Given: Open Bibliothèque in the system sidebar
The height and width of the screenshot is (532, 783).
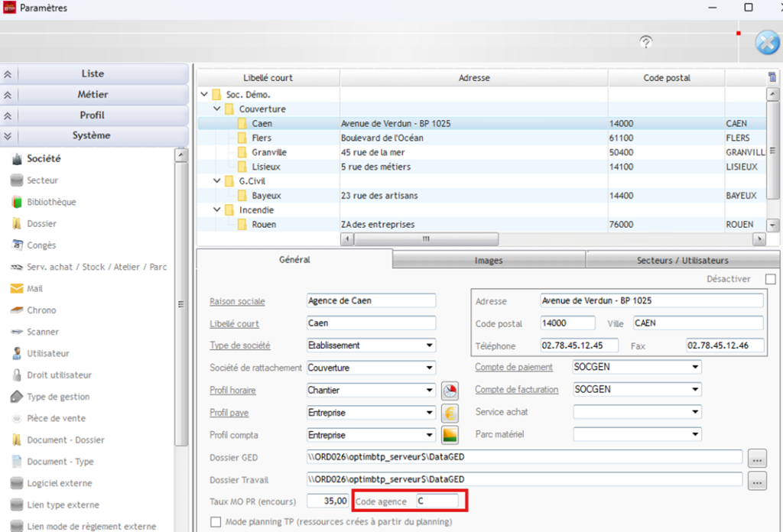Looking at the screenshot, I should point(51,202).
